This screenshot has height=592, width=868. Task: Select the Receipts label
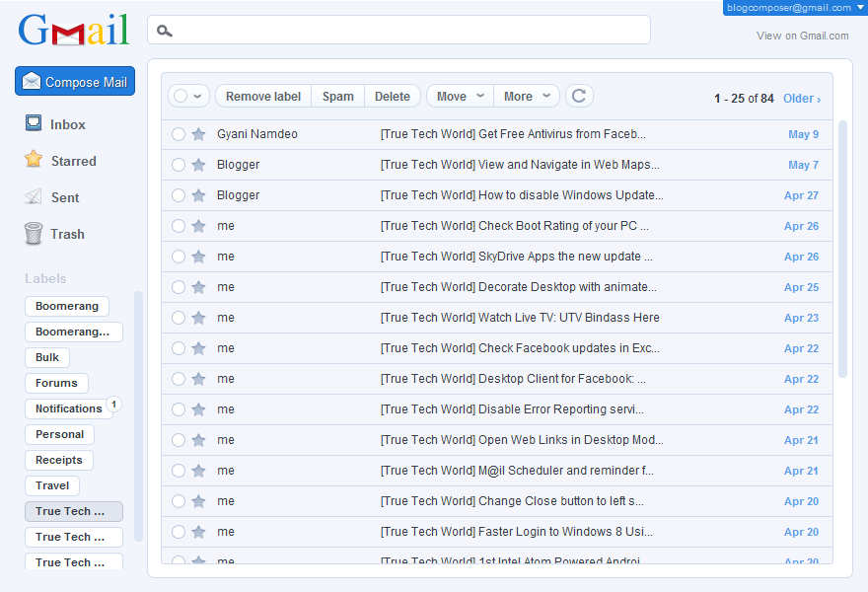(x=58, y=460)
